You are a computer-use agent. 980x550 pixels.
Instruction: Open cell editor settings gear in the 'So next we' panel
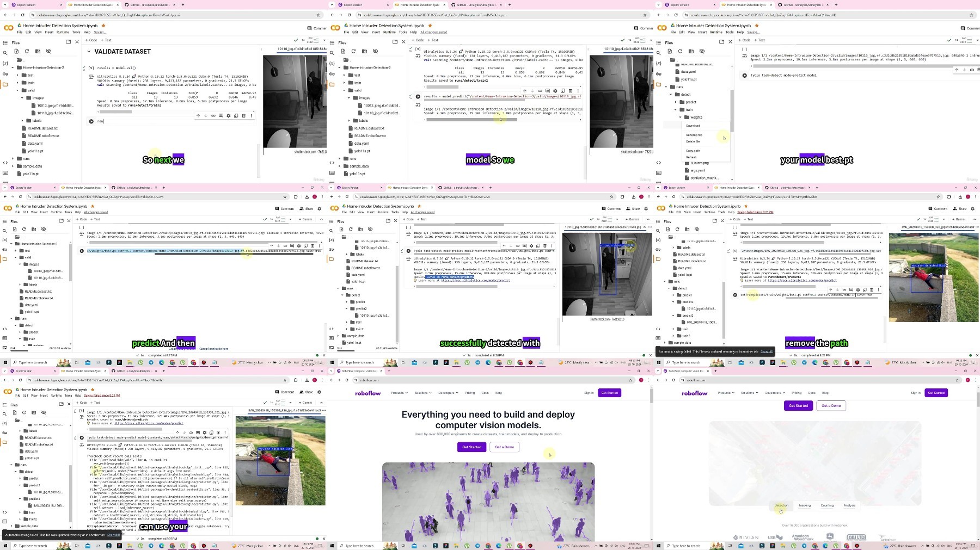(x=229, y=116)
